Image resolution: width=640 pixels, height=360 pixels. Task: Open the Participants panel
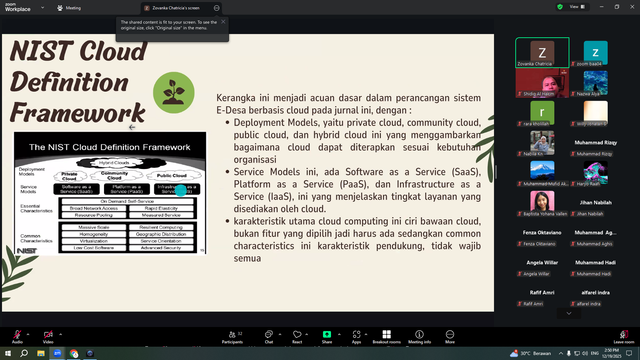coord(232,337)
